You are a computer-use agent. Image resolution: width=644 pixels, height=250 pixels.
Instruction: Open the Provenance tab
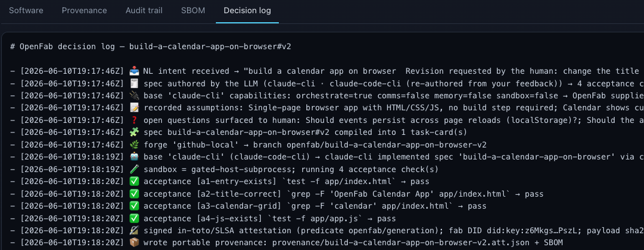pos(84,11)
